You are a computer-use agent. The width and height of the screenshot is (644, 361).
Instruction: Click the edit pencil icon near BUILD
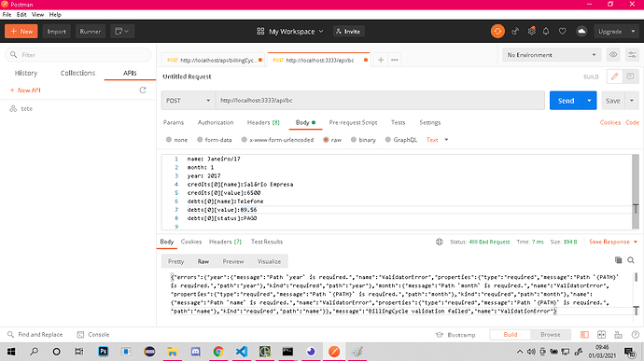pyautogui.click(x=614, y=76)
